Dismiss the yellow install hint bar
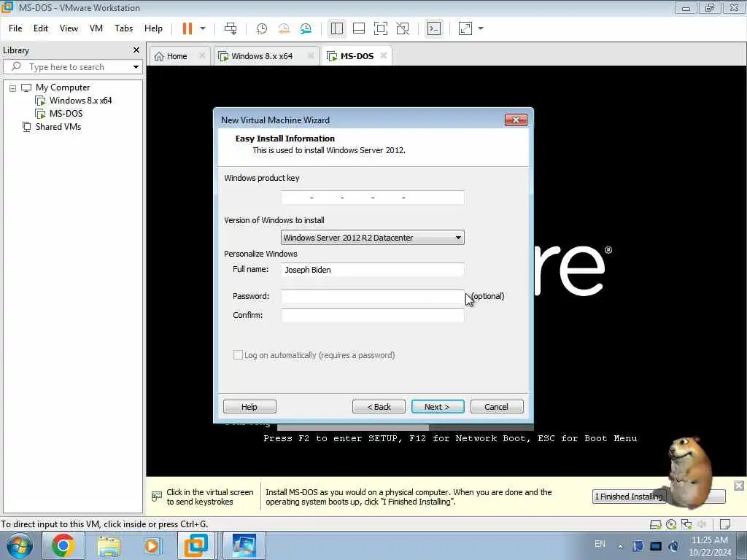 click(739, 486)
